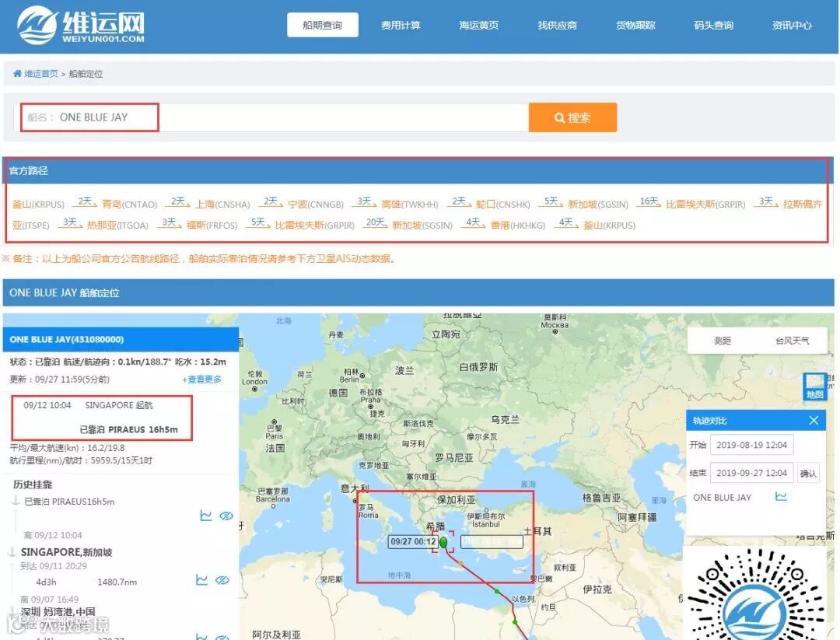840x640 pixels.
Task: Click the home icon in breadcrumb
Action: (17, 73)
